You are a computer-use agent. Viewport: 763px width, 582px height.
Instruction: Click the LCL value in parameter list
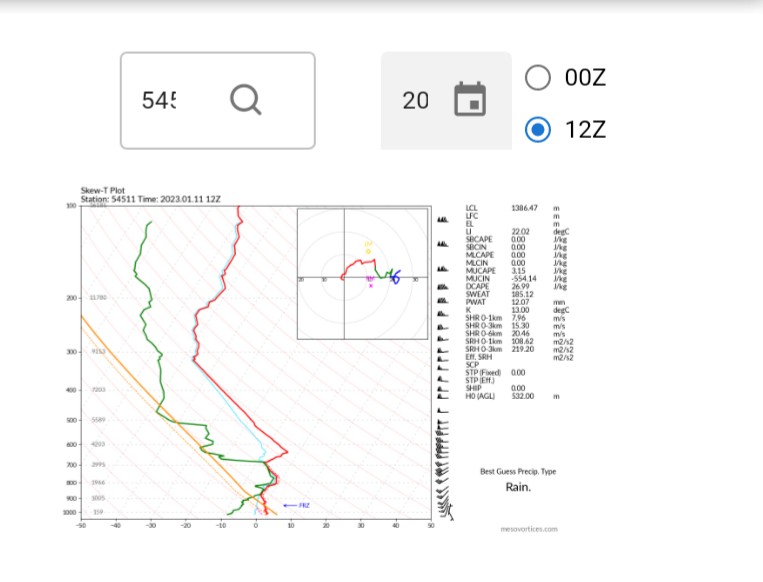[x=526, y=206]
